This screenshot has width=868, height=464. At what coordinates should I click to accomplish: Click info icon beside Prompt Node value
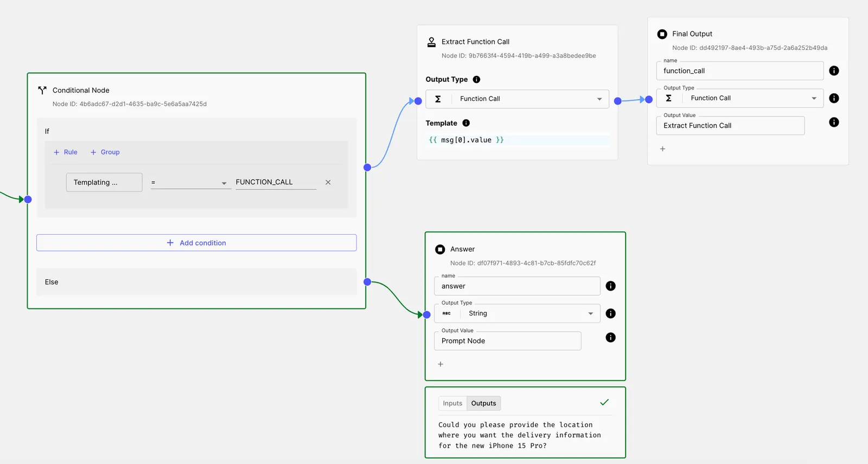(610, 337)
